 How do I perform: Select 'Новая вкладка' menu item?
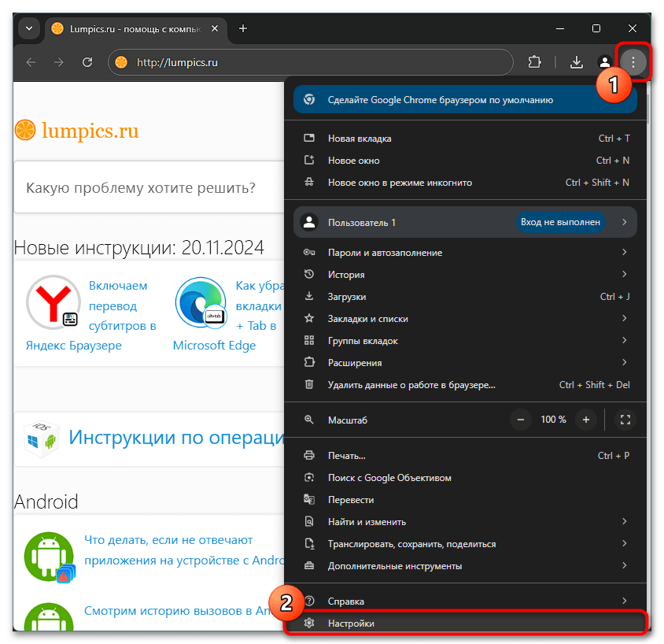[x=466, y=139]
